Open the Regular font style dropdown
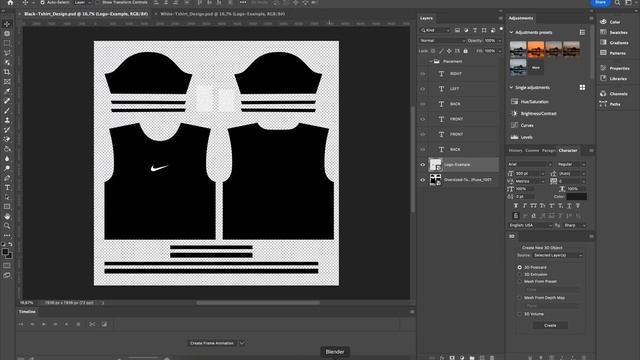640x360 pixels. (x=571, y=164)
